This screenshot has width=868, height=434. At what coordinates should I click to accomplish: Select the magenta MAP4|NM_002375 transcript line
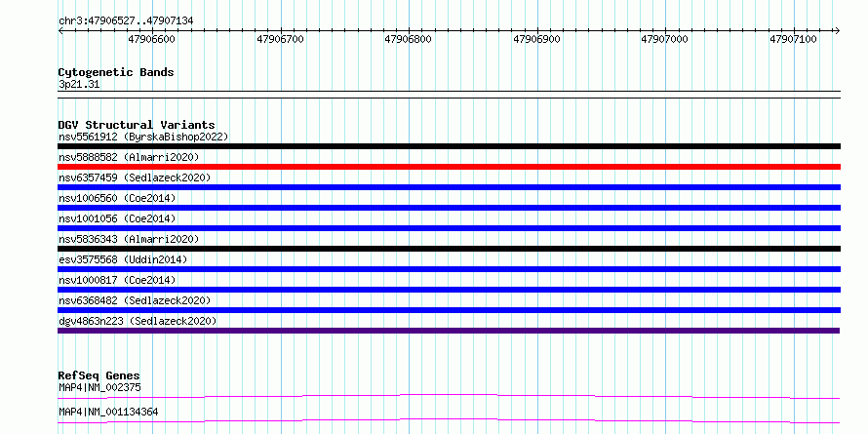[x=449, y=396]
